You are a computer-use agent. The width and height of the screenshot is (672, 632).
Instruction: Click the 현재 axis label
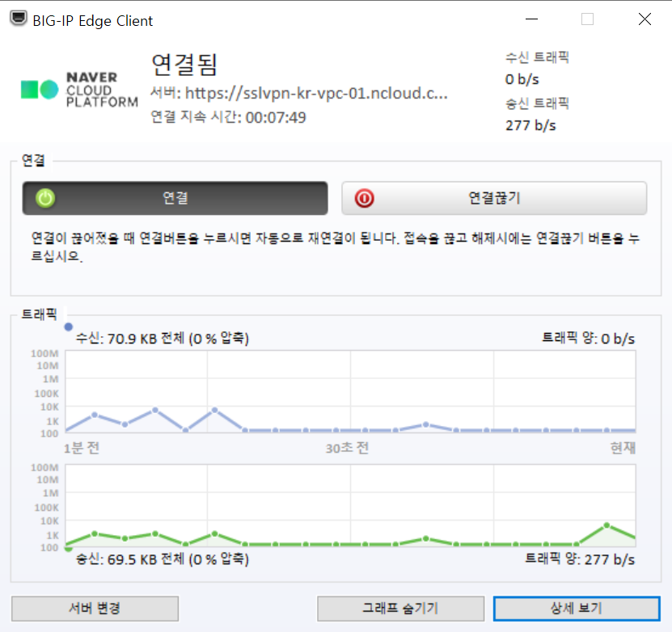(623, 449)
